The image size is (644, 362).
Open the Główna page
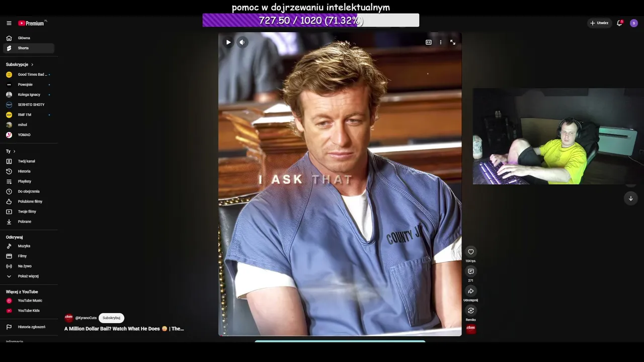coord(29,38)
